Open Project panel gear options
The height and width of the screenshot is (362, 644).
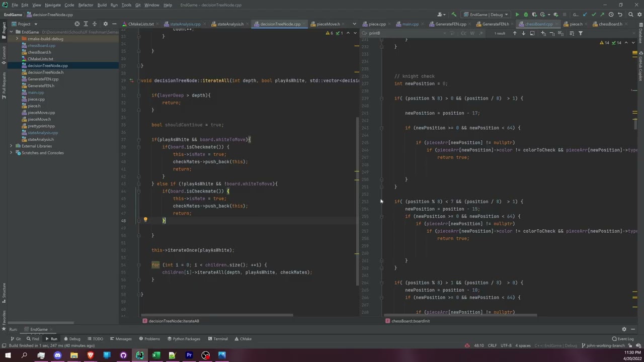tap(105, 24)
